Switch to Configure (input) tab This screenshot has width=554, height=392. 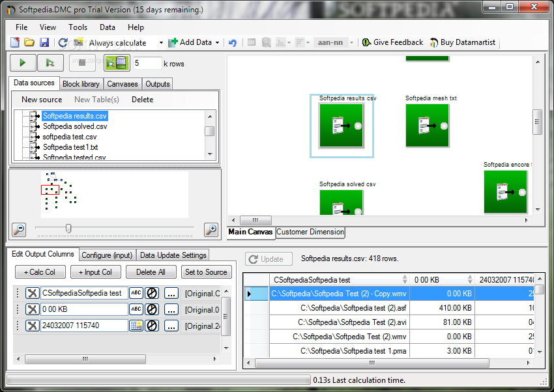107,255
